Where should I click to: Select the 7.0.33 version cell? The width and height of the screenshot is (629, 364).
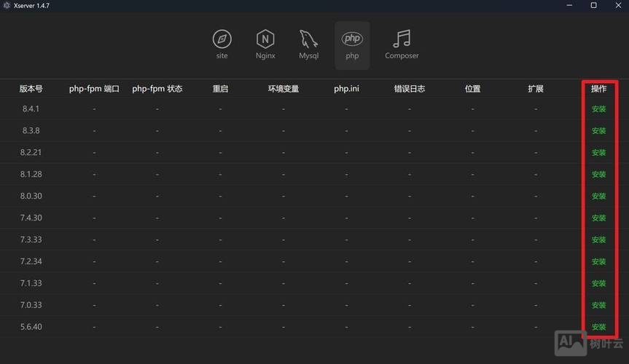coord(31,305)
